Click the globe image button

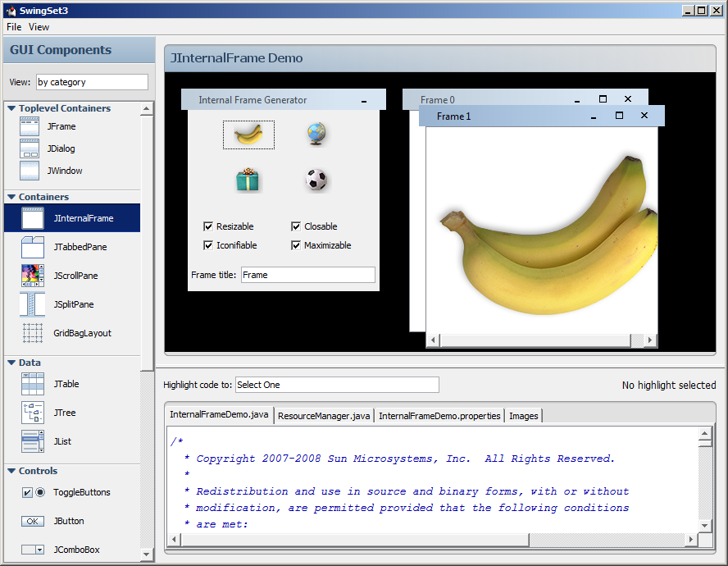[x=317, y=135]
